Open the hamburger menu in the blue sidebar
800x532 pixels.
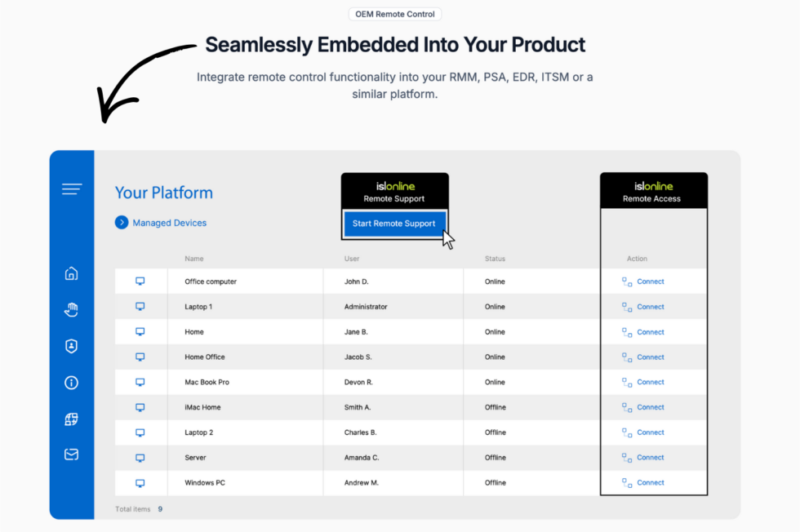coord(72,189)
